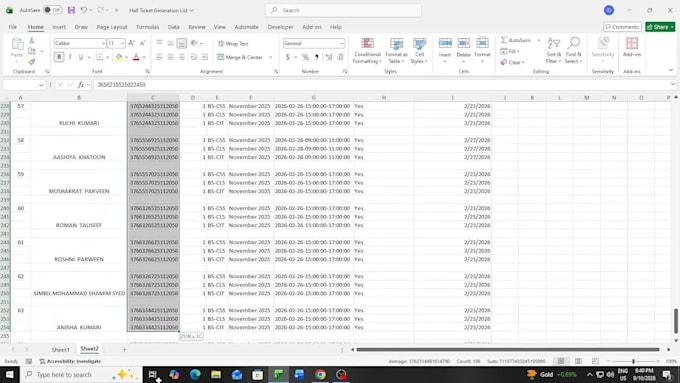Save the workbook with the Save icon
Screen dimensions: 680x383
[72, 10]
